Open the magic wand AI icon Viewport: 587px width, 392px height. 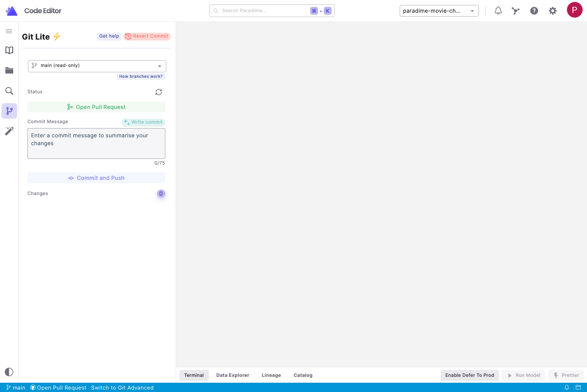coord(9,131)
